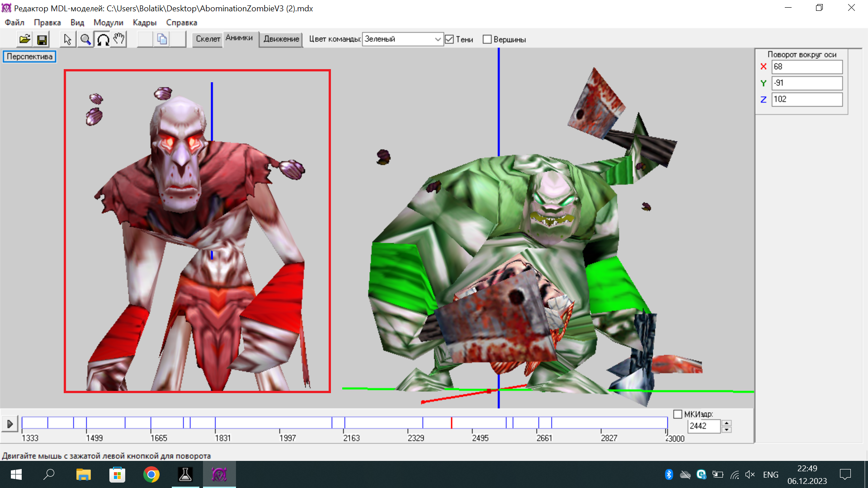Click the Bluetooth tray icon
The width and height of the screenshot is (868, 488).
(669, 474)
